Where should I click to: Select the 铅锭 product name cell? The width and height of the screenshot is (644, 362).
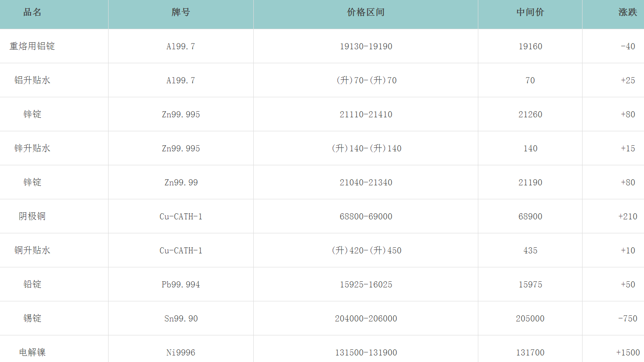[x=32, y=284]
